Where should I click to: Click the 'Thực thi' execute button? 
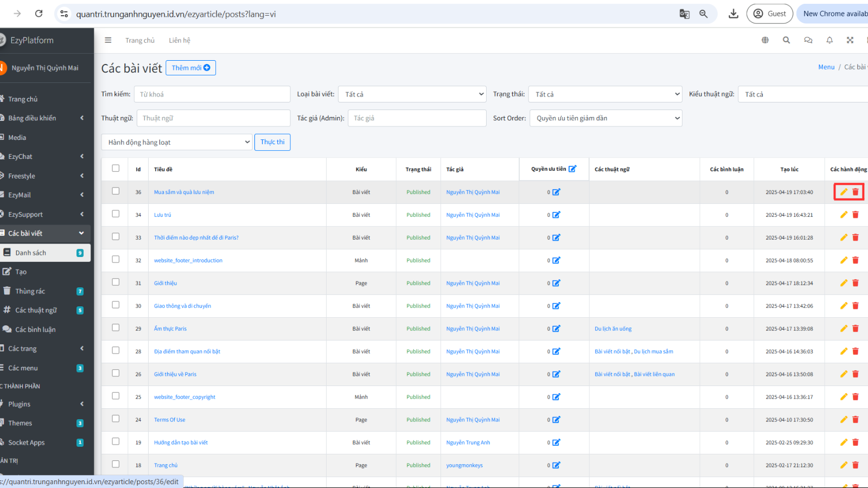[272, 142]
